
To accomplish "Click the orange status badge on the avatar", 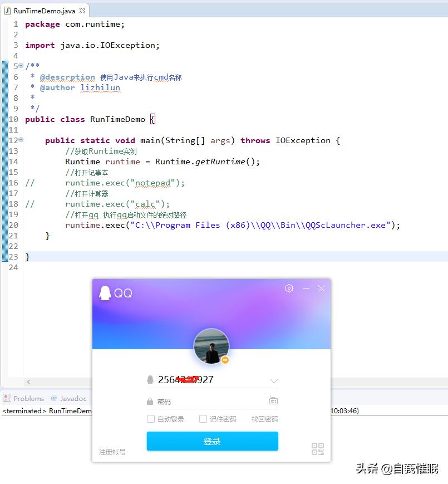I will tap(225, 360).
